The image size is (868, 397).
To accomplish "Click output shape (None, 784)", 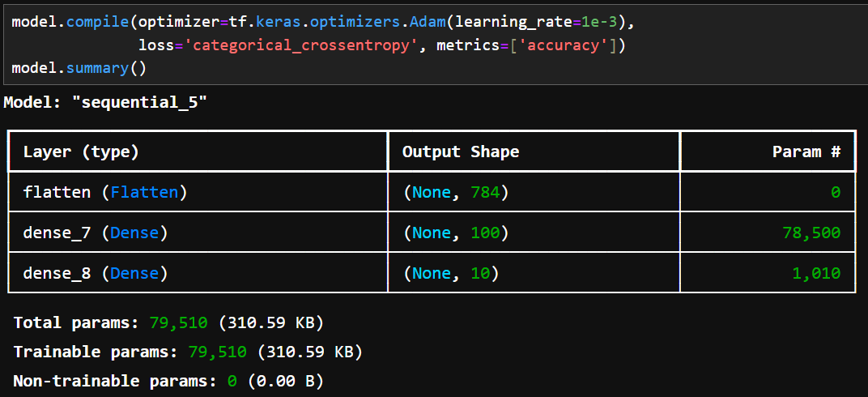I will tap(456, 192).
